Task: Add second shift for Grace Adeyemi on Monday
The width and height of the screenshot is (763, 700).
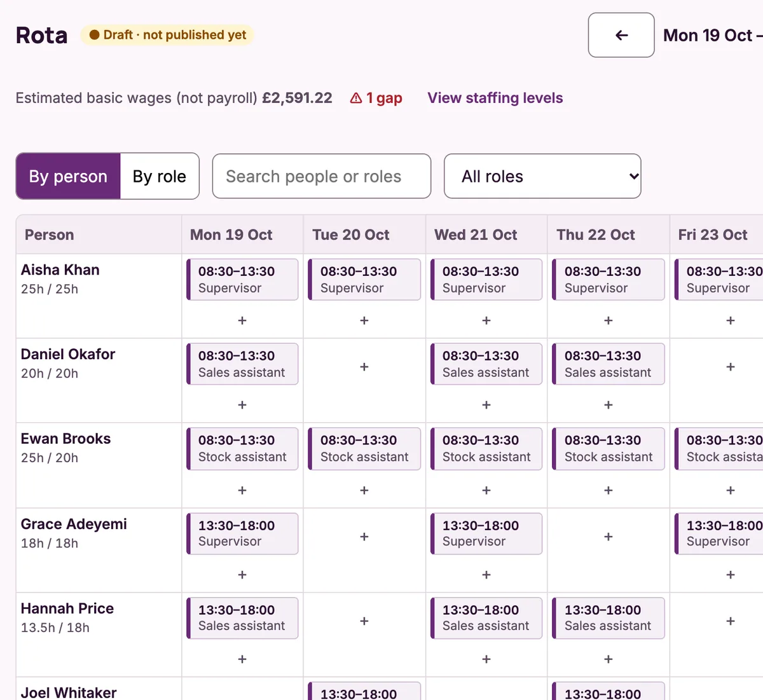Action: (242, 575)
